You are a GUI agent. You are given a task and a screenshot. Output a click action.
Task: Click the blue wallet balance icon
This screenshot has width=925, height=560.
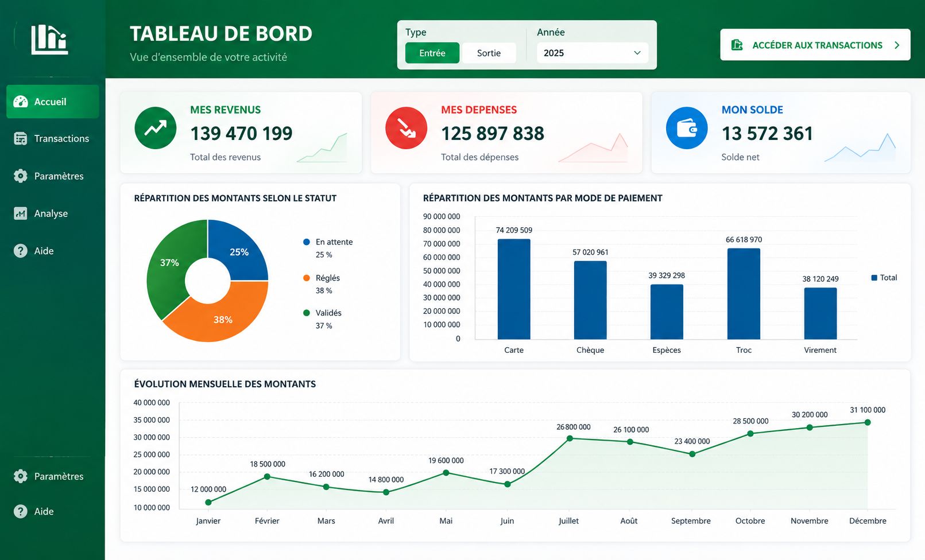[x=687, y=128]
